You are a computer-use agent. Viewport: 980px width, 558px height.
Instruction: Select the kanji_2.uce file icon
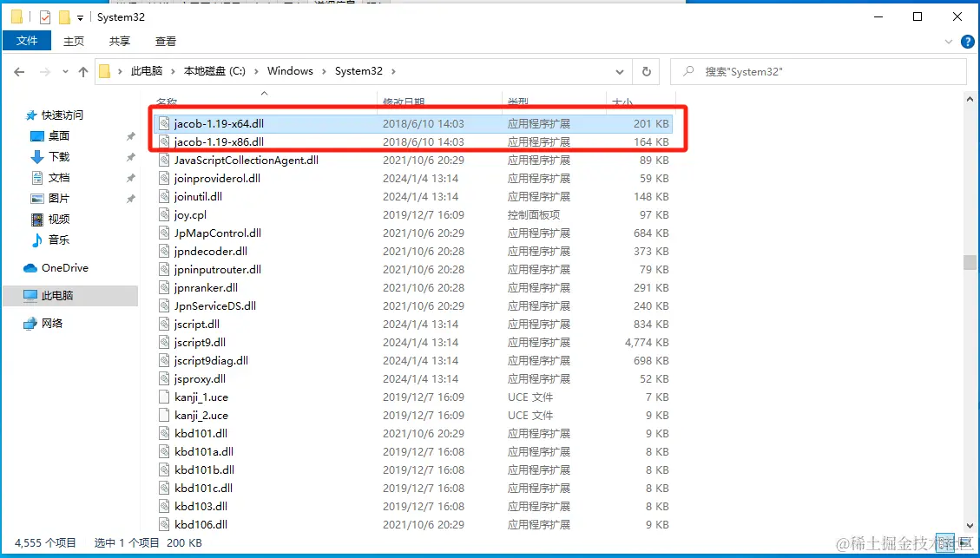pos(164,415)
